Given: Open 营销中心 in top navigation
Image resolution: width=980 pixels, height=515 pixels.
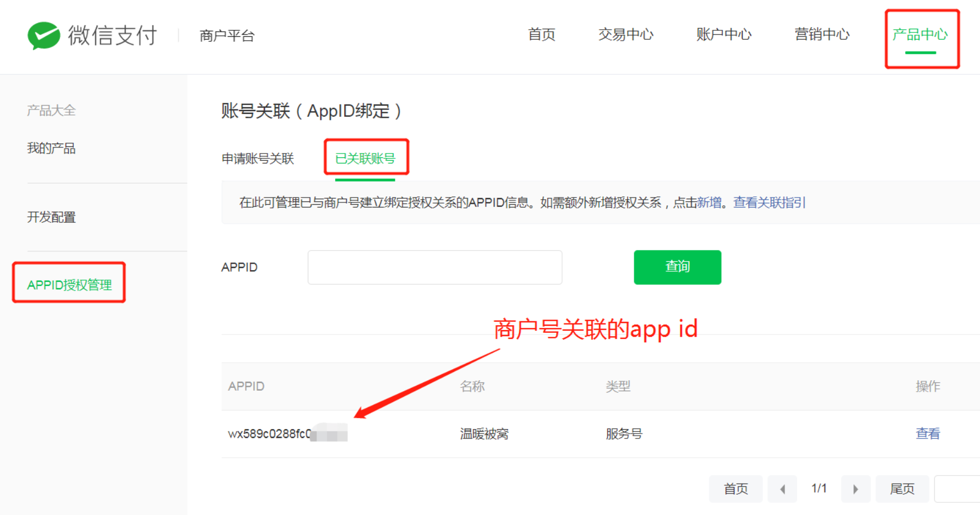Looking at the screenshot, I should (822, 35).
